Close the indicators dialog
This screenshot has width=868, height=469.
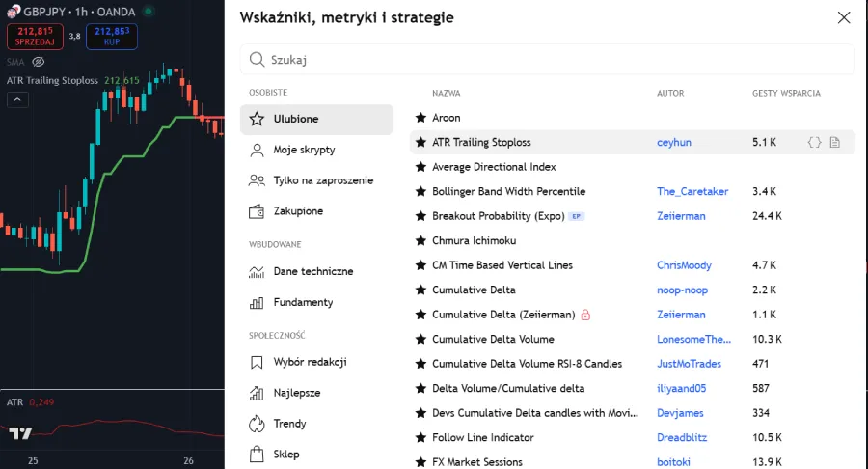844,17
